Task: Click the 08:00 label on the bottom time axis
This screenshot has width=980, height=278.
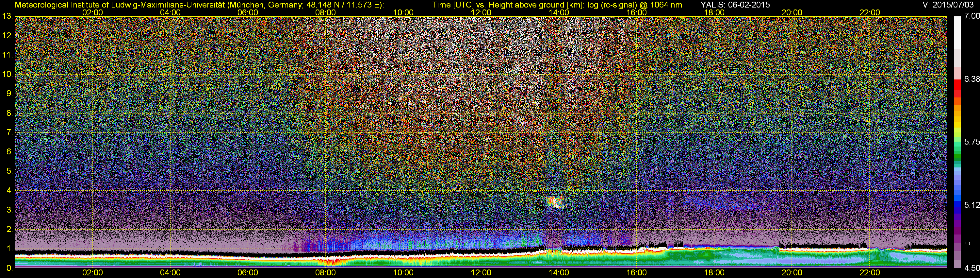Action: [326, 273]
